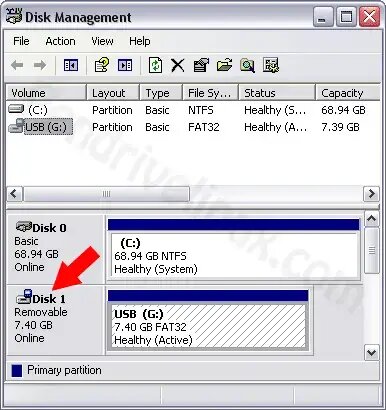Click the Explore magnifier toolbar icon

247,65
